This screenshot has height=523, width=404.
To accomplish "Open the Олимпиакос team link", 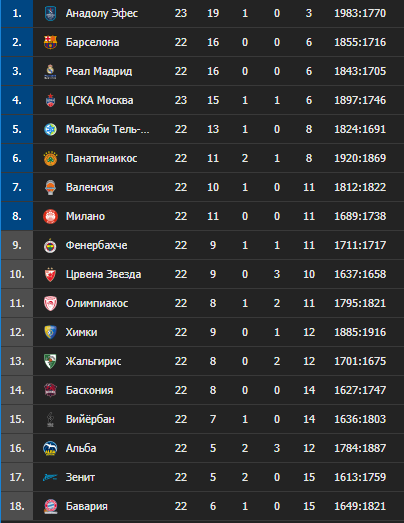I will pos(97,303).
